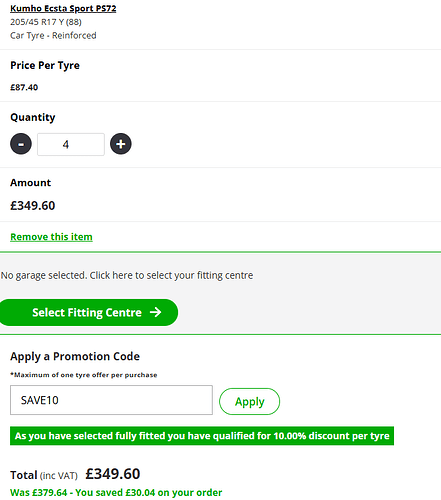Select Fitting Centre button text
441x500 pixels.
point(87,312)
